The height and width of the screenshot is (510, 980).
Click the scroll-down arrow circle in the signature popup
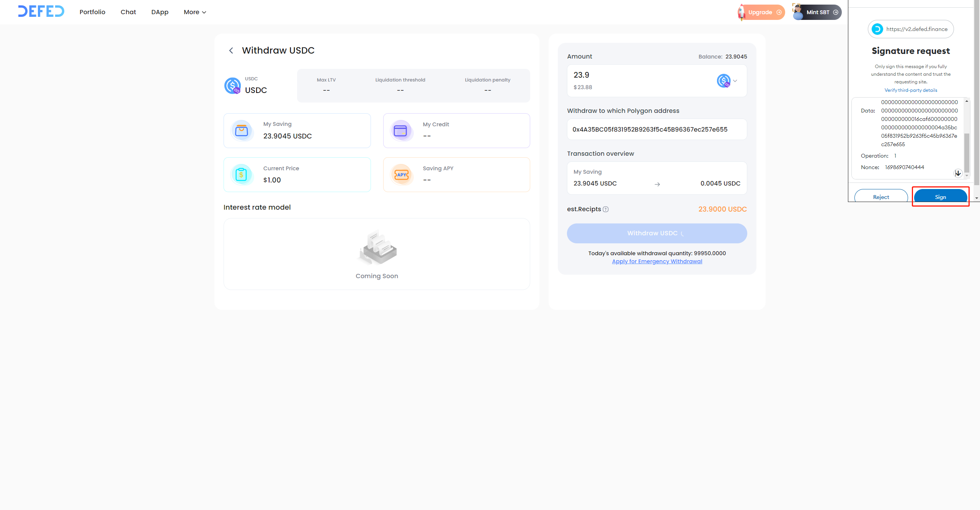point(958,173)
